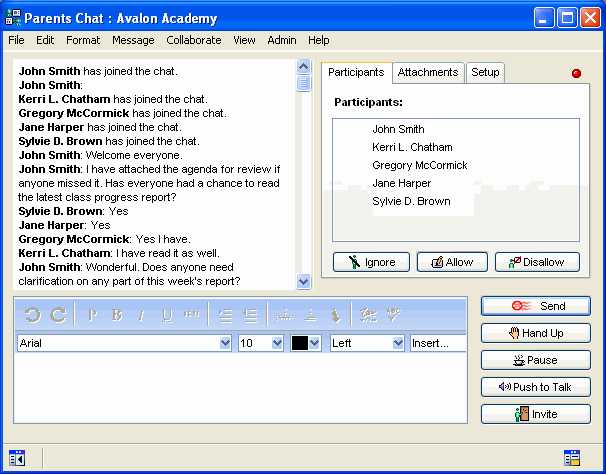Open the Arial font dropdown

point(224,343)
